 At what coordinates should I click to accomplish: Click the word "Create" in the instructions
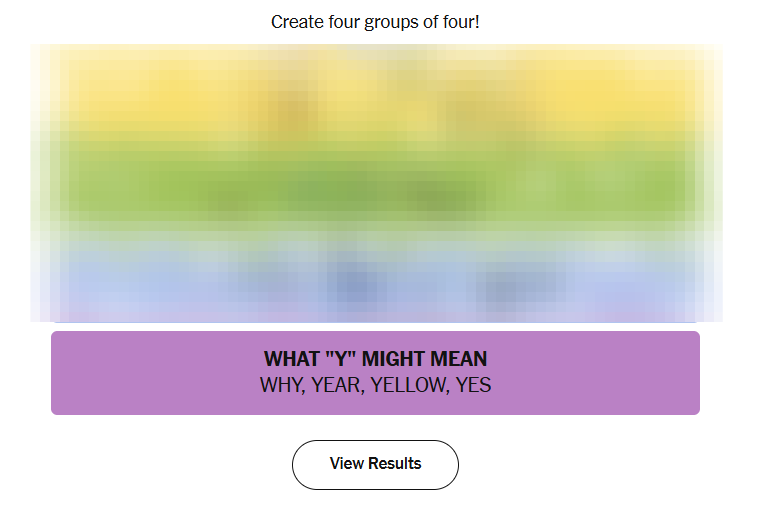(x=295, y=21)
